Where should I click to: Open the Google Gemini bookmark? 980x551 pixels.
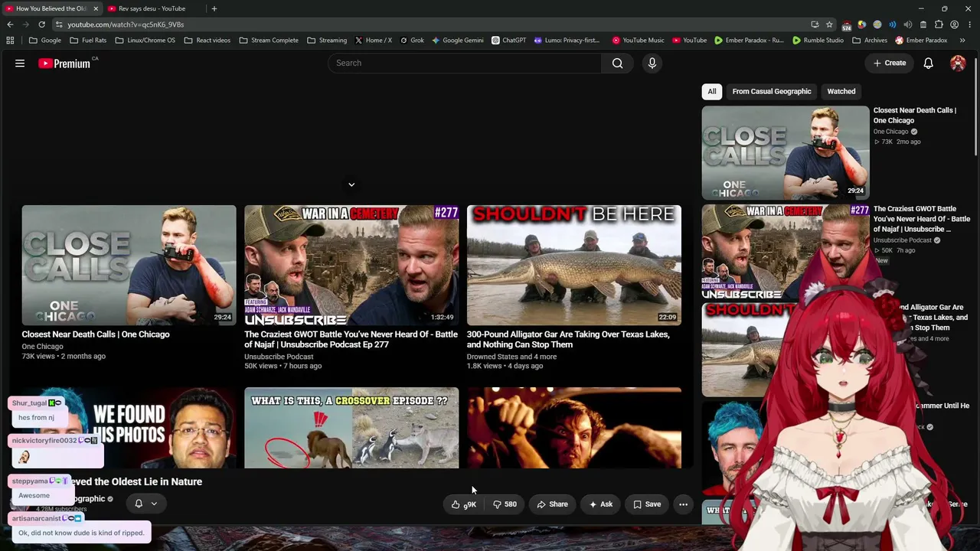457,41
